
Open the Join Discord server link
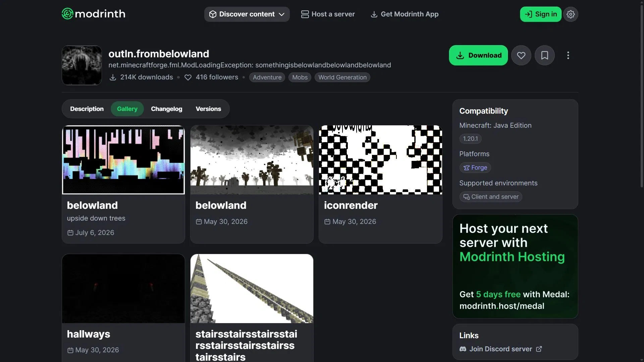coord(500,349)
